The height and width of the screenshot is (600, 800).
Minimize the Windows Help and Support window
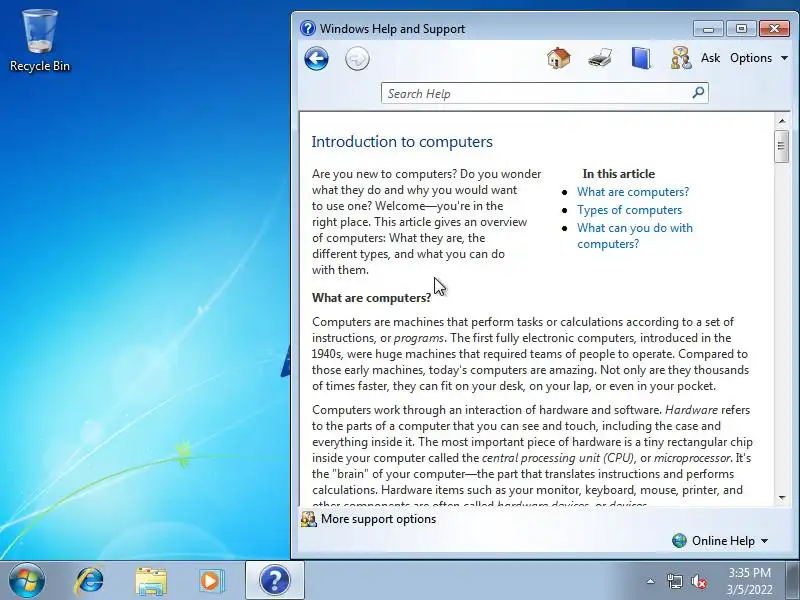tap(708, 29)
